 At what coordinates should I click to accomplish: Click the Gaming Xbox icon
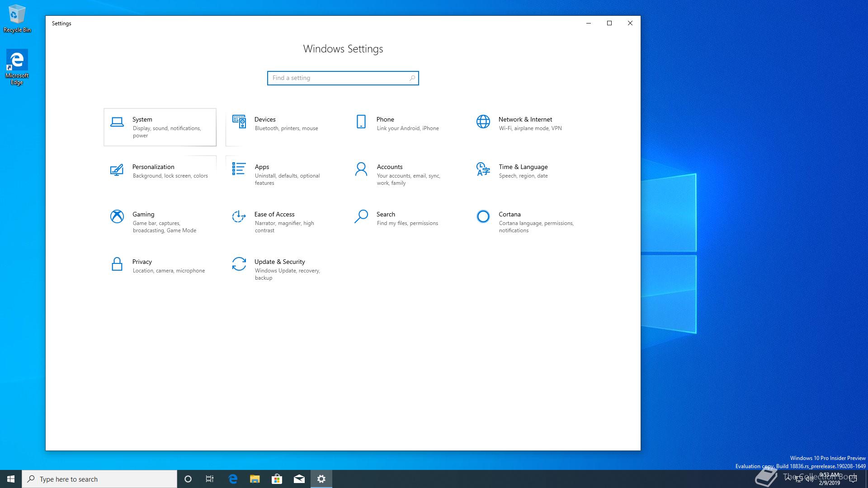[117, 216]
